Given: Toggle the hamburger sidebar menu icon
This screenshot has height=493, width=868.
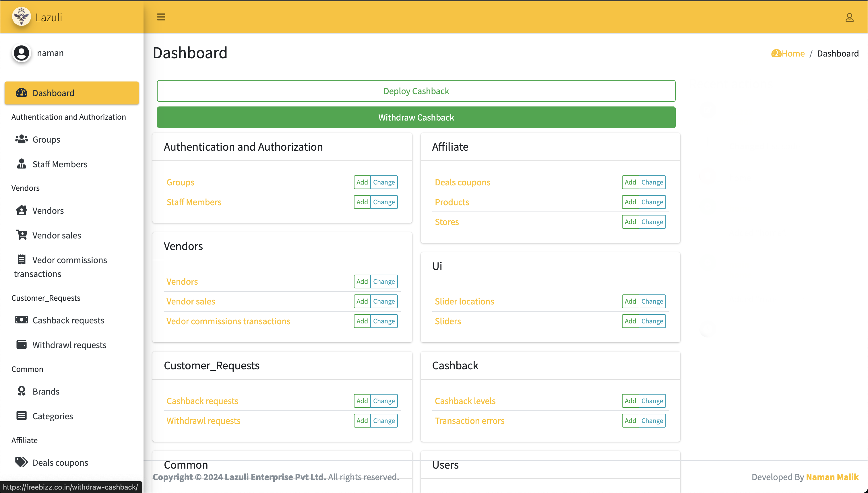Looking at the screenshot, I should [x=161, y=17].
